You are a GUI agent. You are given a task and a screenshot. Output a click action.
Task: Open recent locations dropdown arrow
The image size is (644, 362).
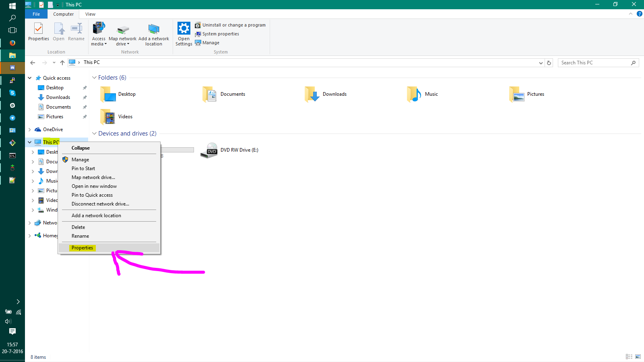(54, 63)
